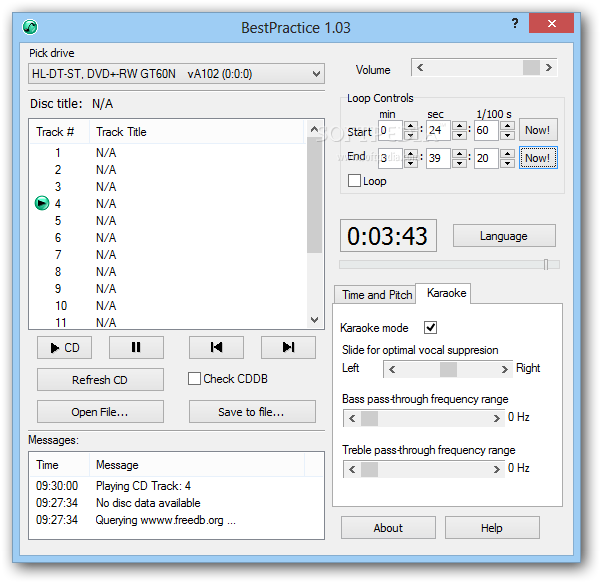
Task: Click right arrow of Treble pass-through slider
Action: pyautogui.click(x=497, y=469)
